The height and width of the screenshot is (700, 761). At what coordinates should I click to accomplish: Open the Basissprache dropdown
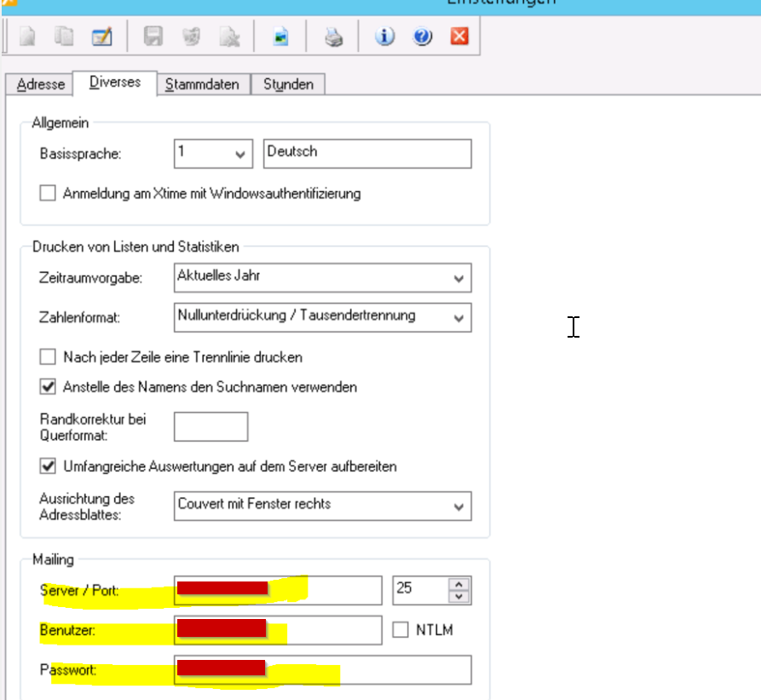click(x=238, y=154)
